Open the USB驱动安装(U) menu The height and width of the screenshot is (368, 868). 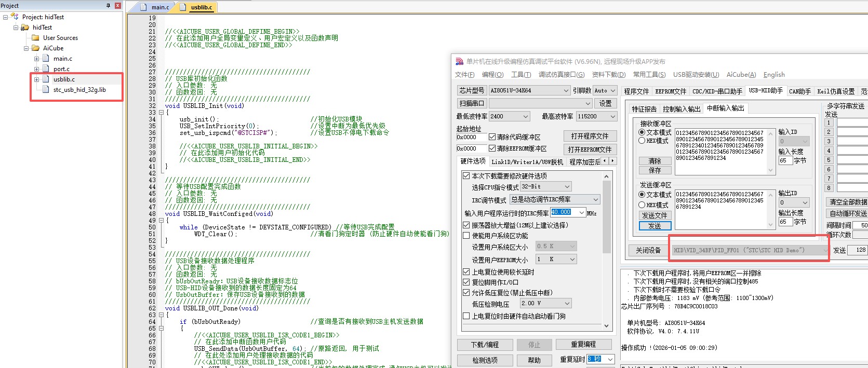tap(696, 75)
